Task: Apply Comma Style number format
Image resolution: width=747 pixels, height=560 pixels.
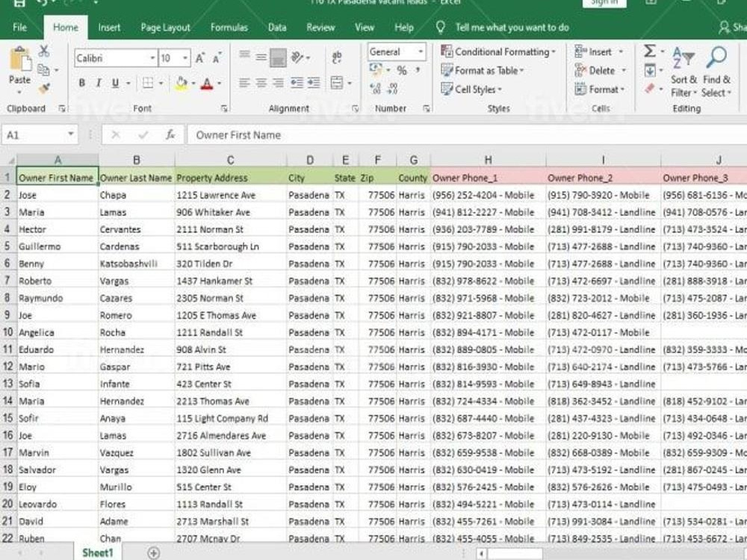Action: click(418, 70)
